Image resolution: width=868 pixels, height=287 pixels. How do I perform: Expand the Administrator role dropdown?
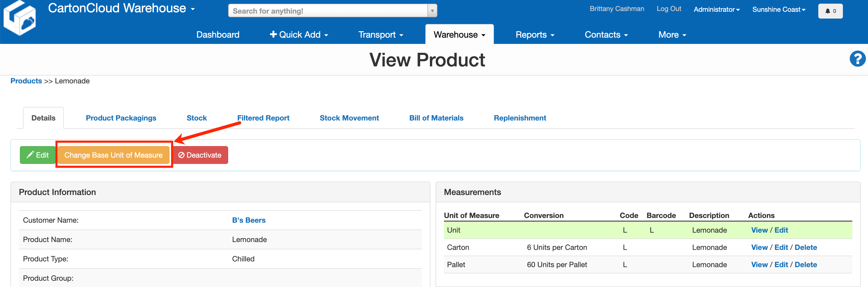tap(716, 9)
